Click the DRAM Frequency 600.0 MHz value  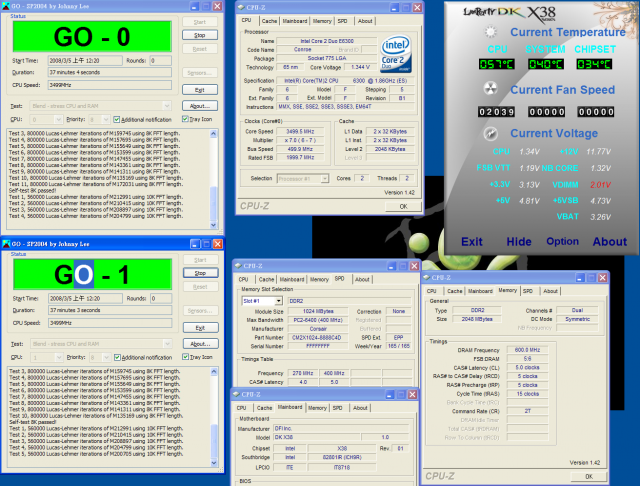pos(527,350)
